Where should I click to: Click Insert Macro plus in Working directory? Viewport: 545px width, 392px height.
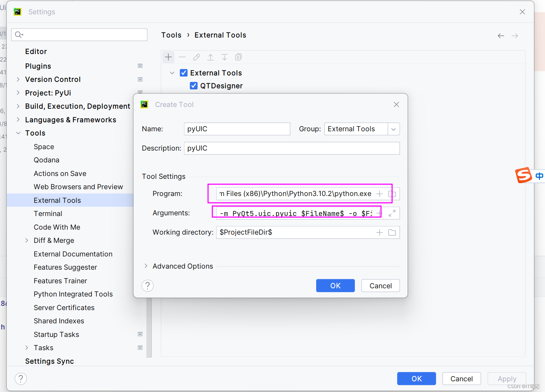(x=380, y=232)
